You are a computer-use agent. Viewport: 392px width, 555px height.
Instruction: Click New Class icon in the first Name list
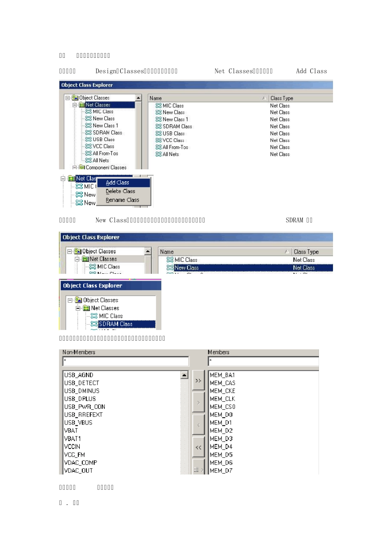point(158,112)
